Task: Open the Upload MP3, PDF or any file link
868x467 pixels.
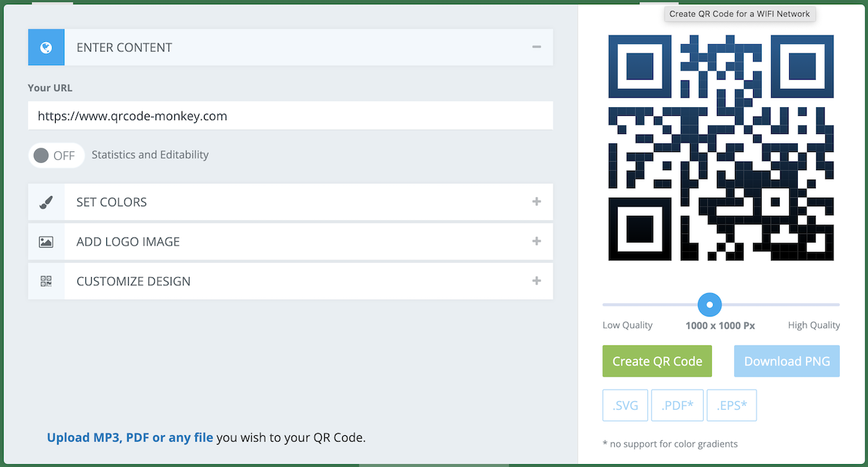Action: point(129,437)
